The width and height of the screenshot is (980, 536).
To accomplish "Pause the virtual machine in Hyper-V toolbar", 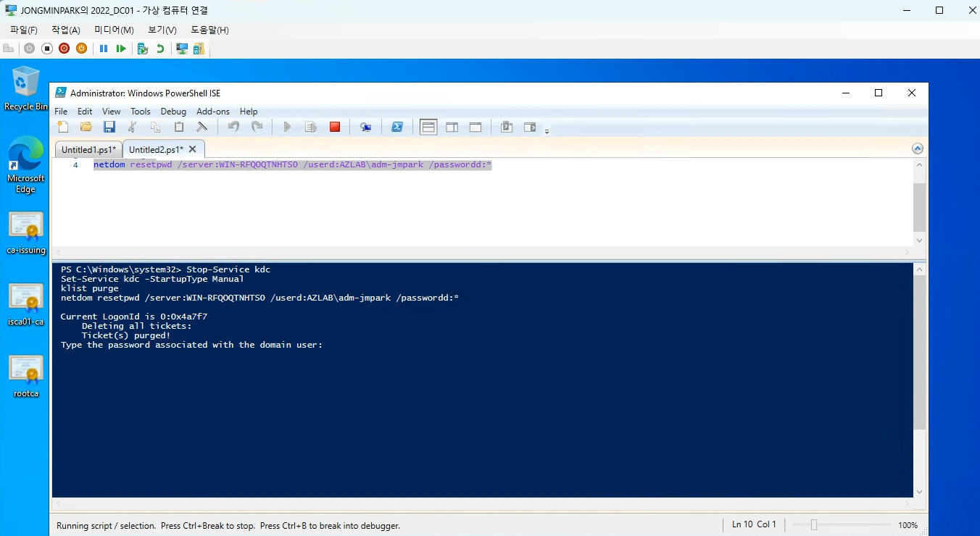I will [104, 49].
